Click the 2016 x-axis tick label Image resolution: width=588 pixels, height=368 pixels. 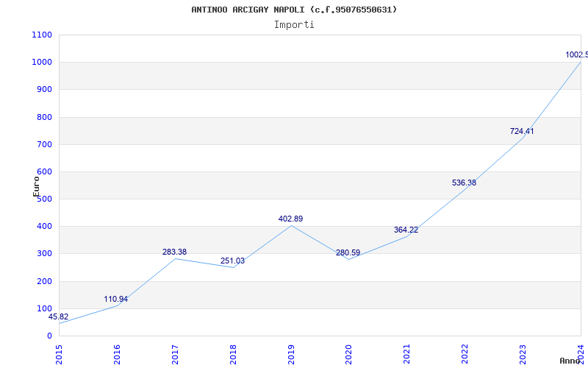117,355
